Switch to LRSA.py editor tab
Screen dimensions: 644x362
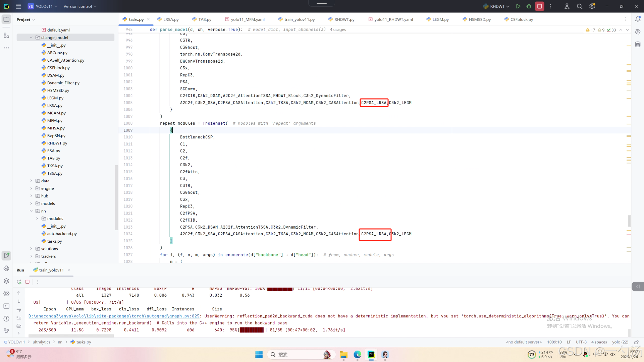point(171,19)
